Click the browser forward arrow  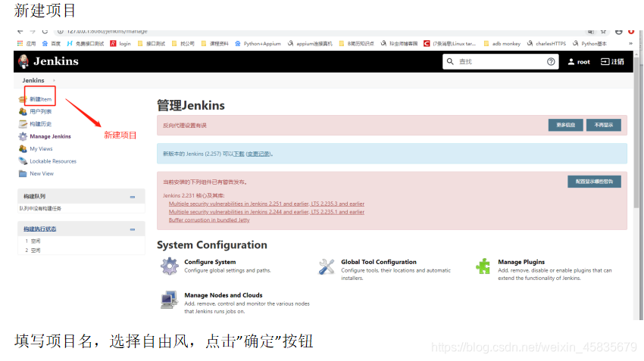click(33, 31)
